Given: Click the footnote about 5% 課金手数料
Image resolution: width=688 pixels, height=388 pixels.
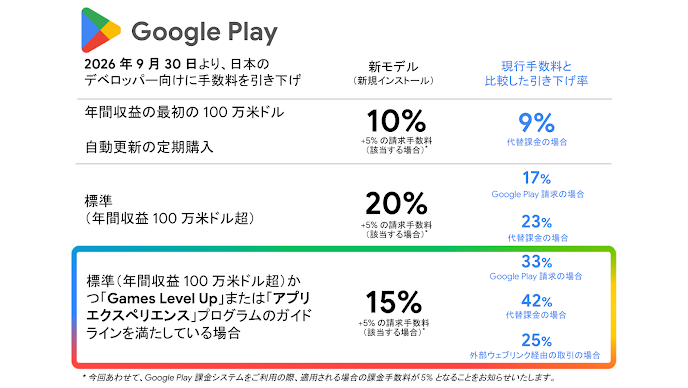Looking at the screenshot, I should (x=319, y=377).
